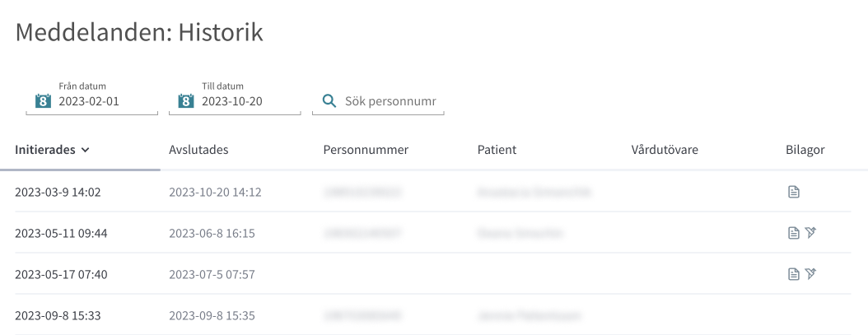Open the Från datum calendar icon
The height and width of the screenshot is (335, 868).
pos(43,100)
